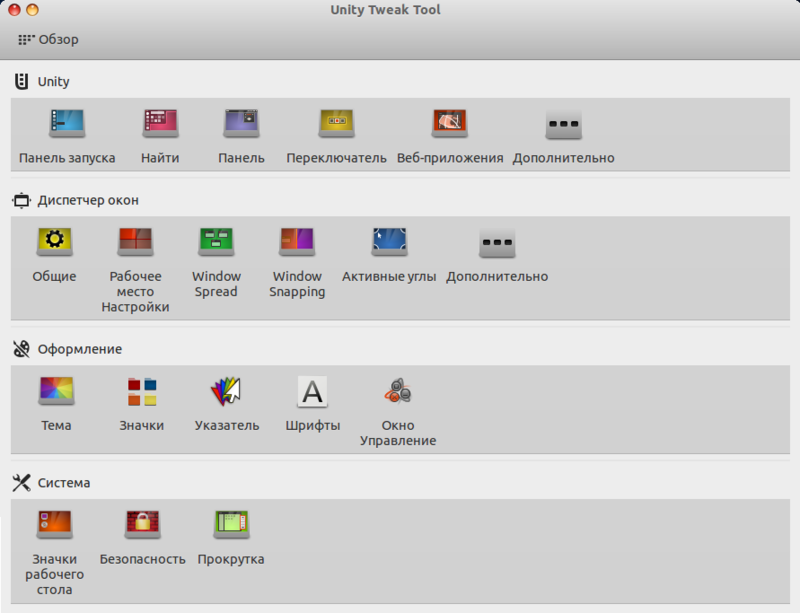This screenshot has width=800, height=613.
Task: Click the Обзор overview button
Action: point(48,39)
